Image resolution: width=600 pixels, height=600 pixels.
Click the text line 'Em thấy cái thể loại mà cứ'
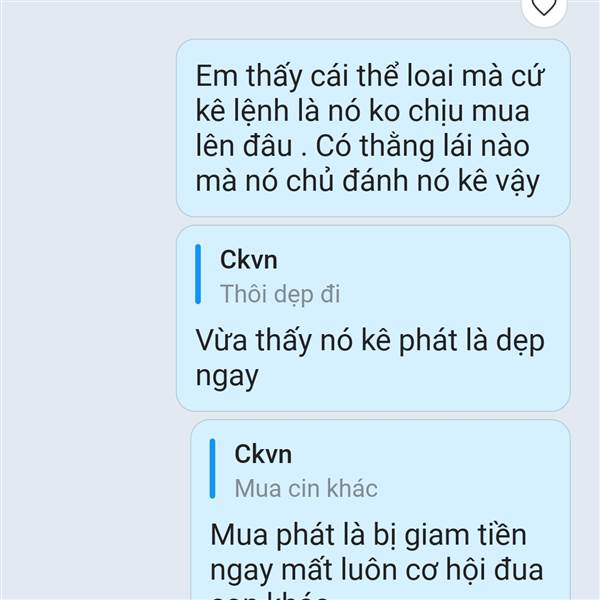[x=369, y=76]
